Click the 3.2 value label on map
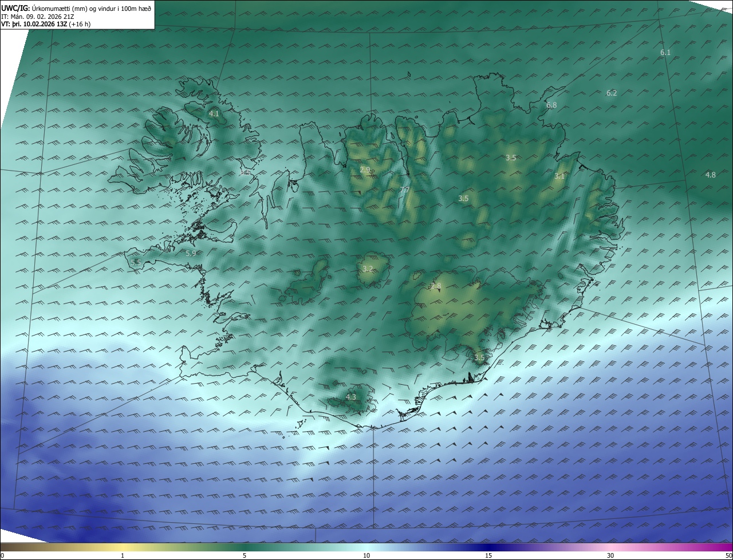733x560 pixels. 368,269
